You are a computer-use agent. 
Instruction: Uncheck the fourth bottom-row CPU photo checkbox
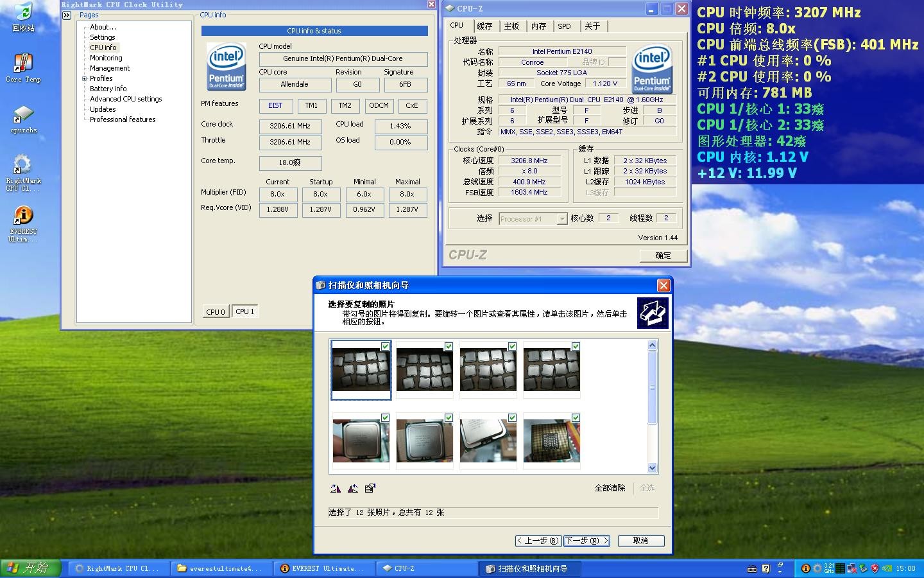(x=576, y=417)
